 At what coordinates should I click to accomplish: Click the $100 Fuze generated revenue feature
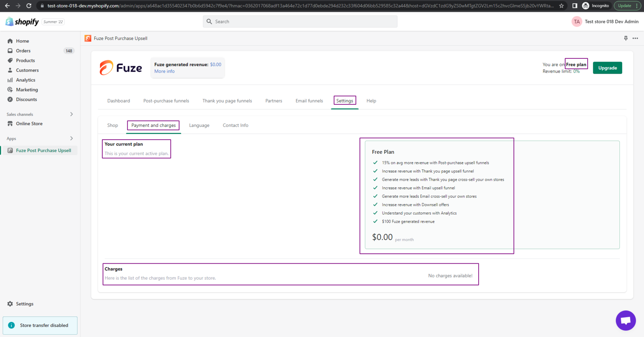[x=408, y=221]
